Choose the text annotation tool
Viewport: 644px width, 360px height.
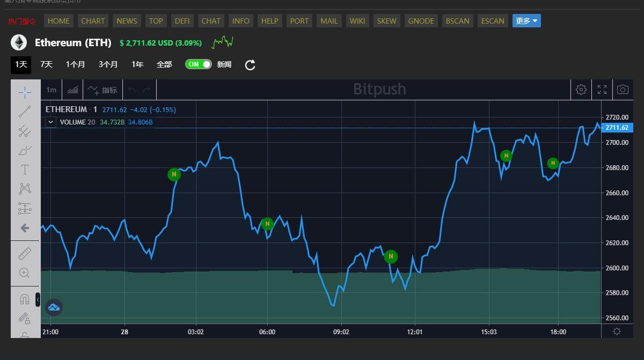click(25, 170)
